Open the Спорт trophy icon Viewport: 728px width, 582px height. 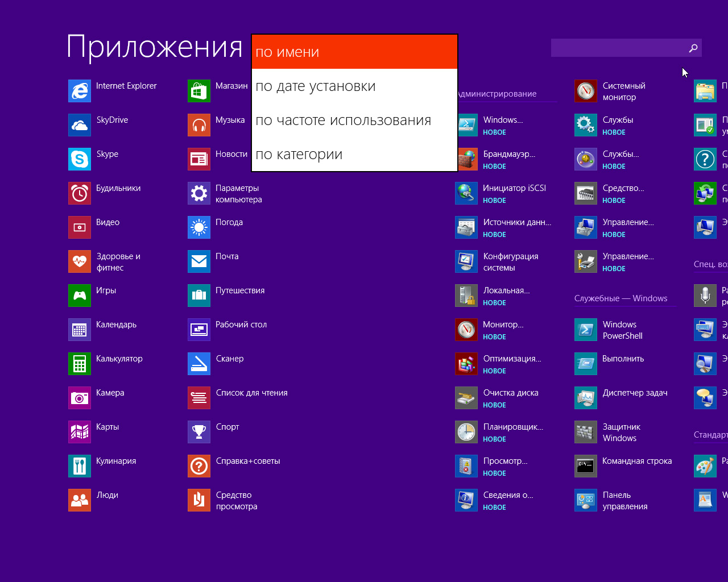(x=199, y=432)
